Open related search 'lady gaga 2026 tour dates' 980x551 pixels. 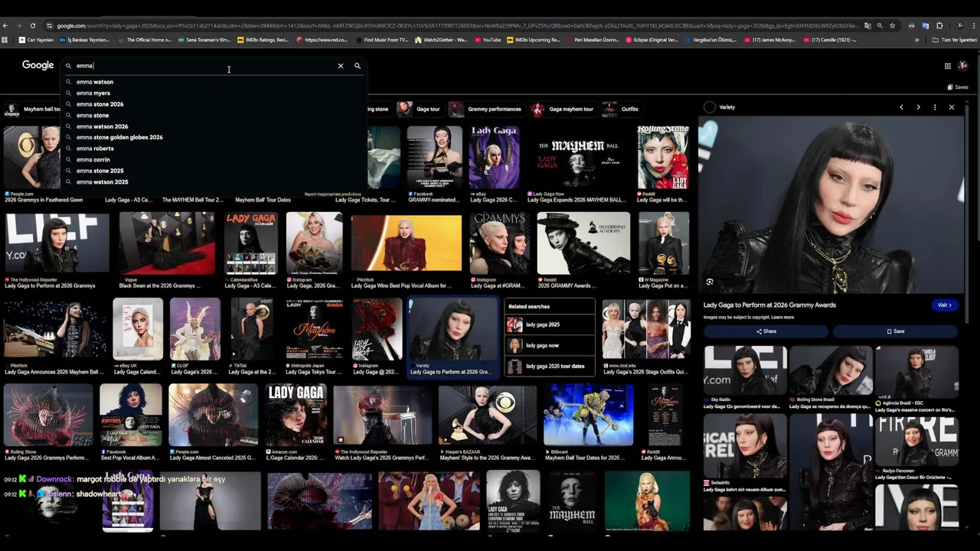(x=550, y=366)
